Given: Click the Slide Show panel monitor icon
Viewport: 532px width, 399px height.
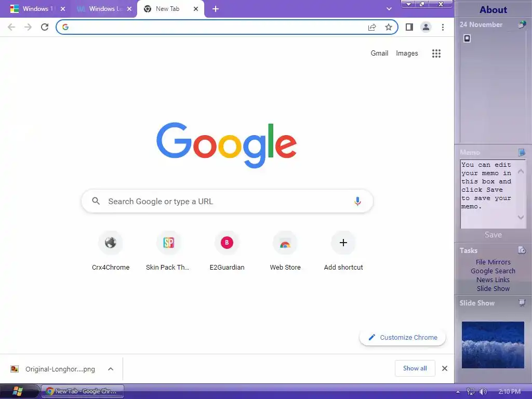Looking at the screenshot, I should (522, 302).
